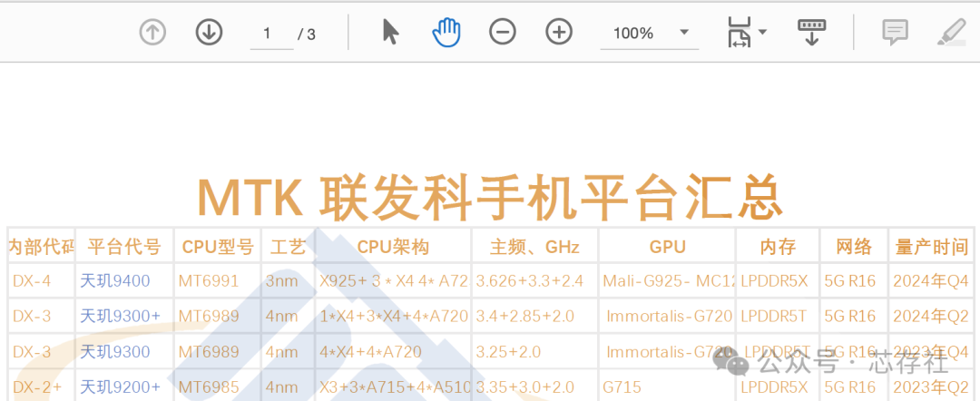
Task: Click the 主频、GHz column header
Action: pyautogui.click(x=535, y=247)
